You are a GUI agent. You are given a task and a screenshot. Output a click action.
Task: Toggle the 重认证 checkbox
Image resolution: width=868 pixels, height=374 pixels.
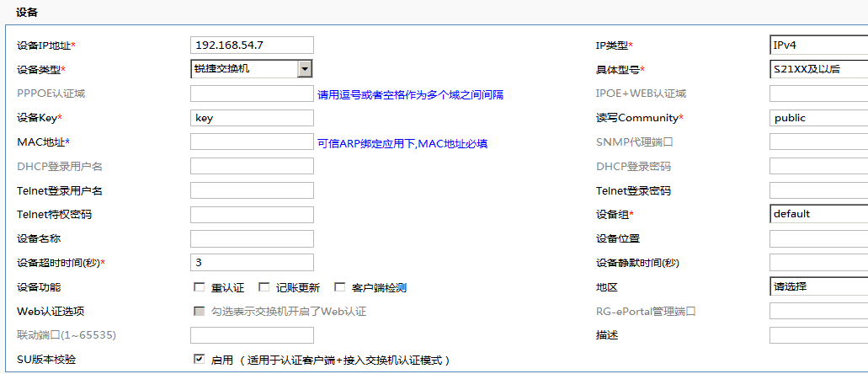pyautogui.click(x=200, y=287)
